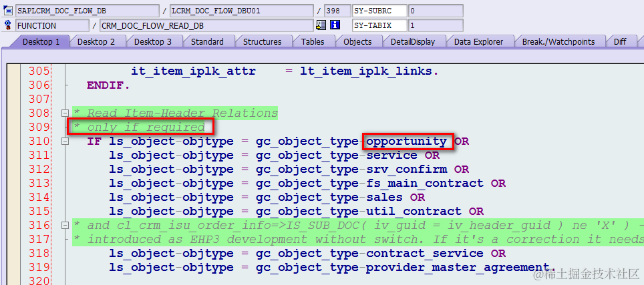644x285 pixels.
Task: Switch to the Standard tab
Action: [207, 41]
